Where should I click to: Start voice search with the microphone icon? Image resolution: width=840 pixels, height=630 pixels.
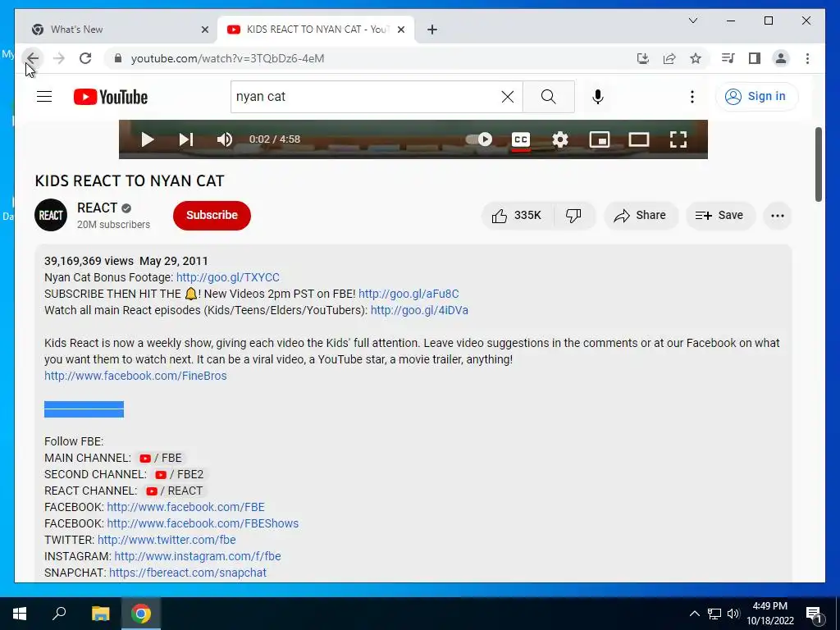point(598,97)
